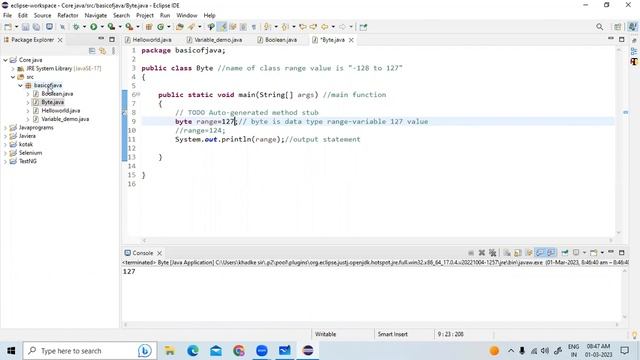Select the TestNG project
Screen dimensions: 640x360
(x=28, y=161)
